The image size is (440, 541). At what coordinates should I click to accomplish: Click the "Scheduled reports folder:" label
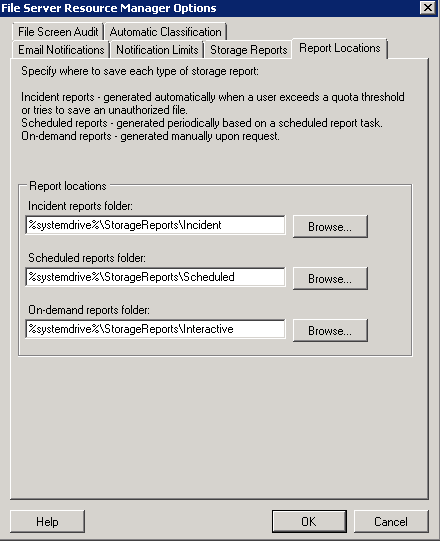coord(87,258)
